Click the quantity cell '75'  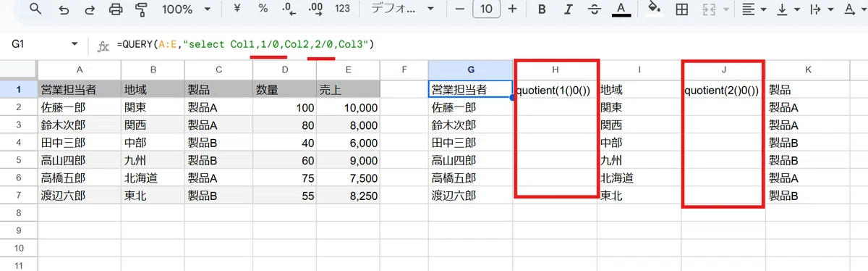click(x=284, y=178)
